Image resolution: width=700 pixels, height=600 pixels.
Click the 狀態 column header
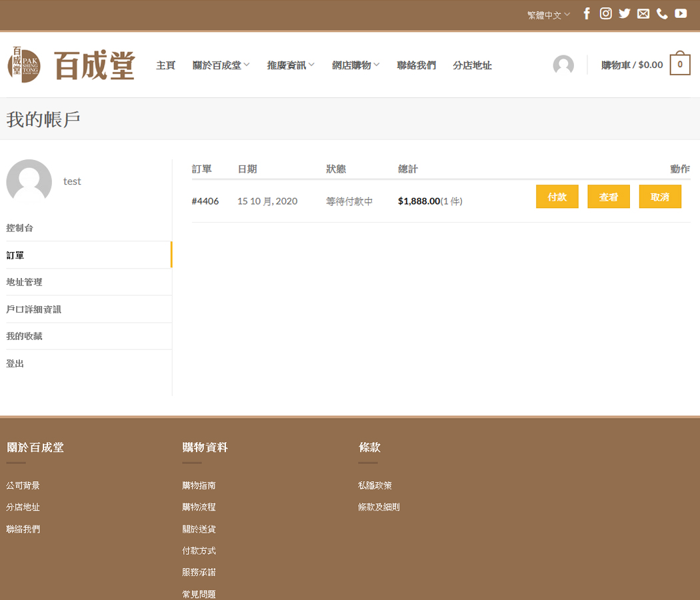pos(336,169)
